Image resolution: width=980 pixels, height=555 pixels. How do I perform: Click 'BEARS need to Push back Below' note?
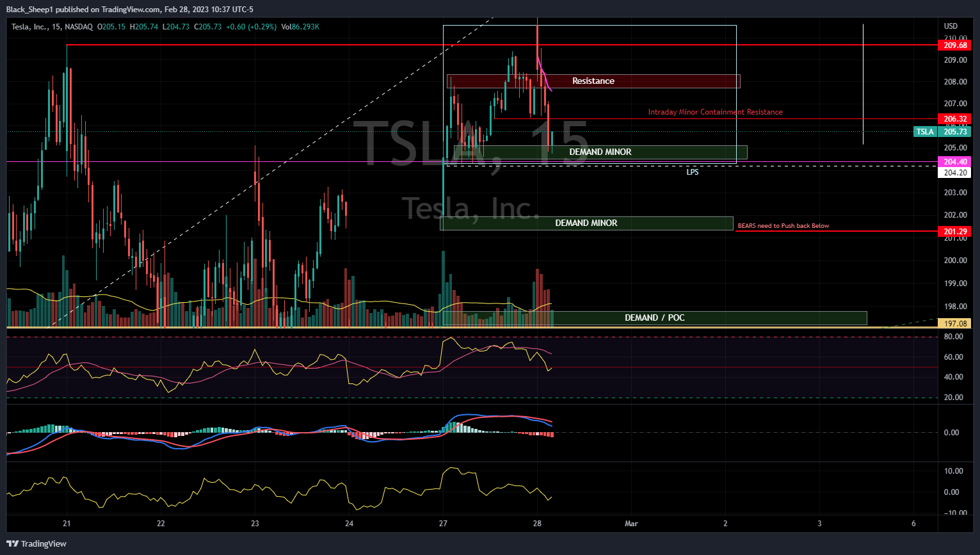pos(783,226)
